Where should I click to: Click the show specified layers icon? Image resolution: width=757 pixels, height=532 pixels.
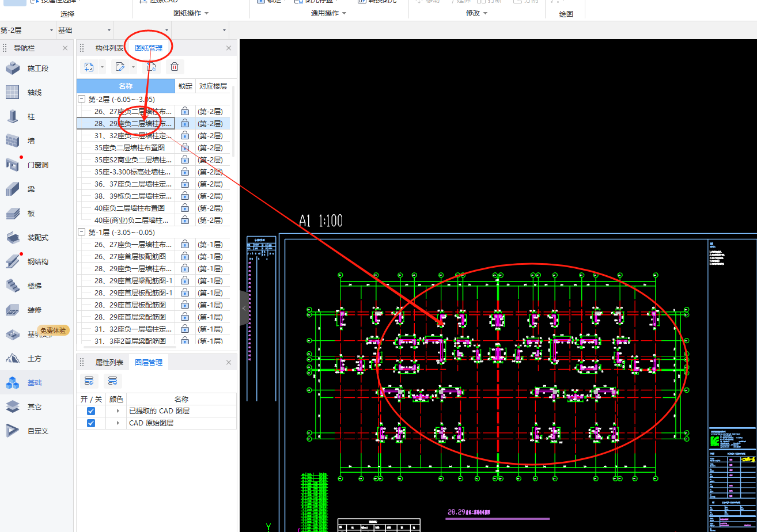point(89,381)
